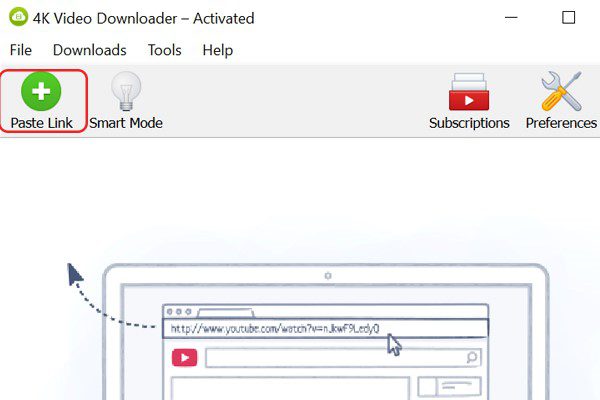Image resolution: width=600 pixels, height=400 pixels.
Task: Open the Help menu
Action: tap(218, 50)
